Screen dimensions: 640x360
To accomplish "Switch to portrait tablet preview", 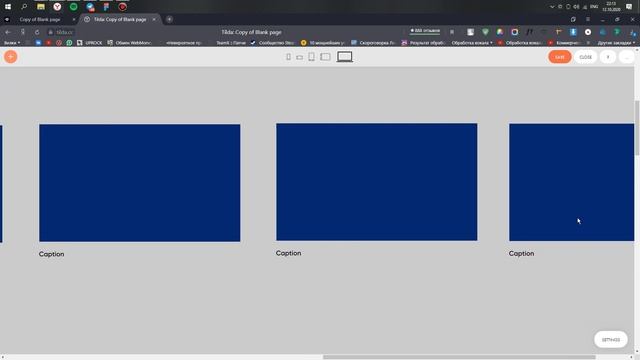I will point(311,57).
